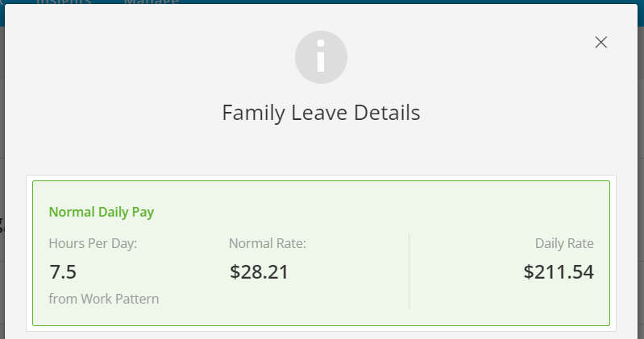Open the Manage tab behind dialog
Screen dimensions: 644x339
click(152, 2)
